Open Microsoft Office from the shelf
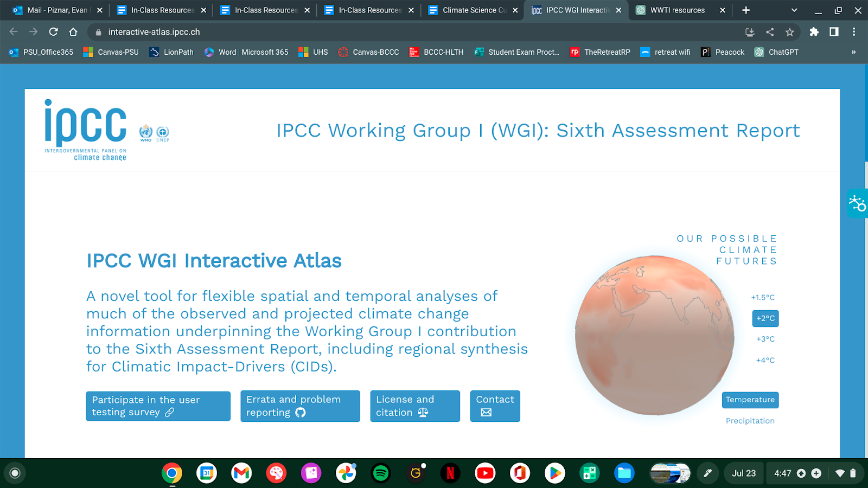This screenshot has width=868, height=488. [x=520, y=473]
